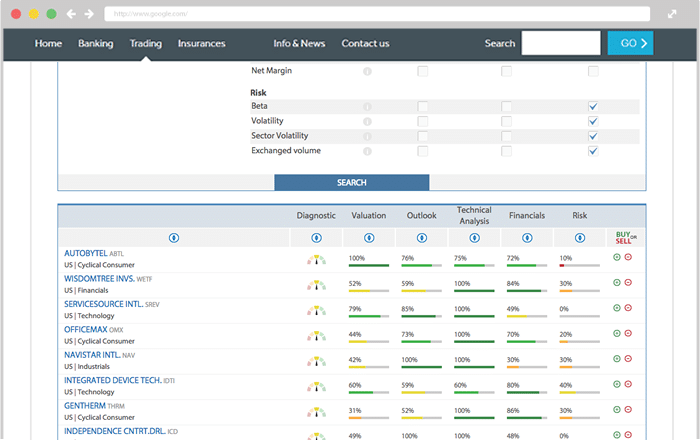Open the diagnostic gauge for WISDOMTREE INVS.
The image size is (700, 440).
coord(317,285)
